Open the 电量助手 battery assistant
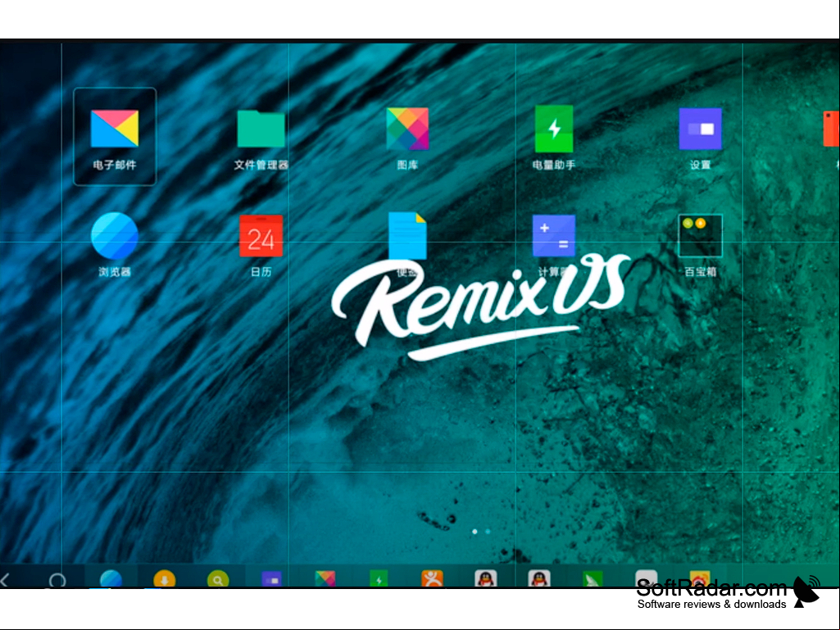 554,129
